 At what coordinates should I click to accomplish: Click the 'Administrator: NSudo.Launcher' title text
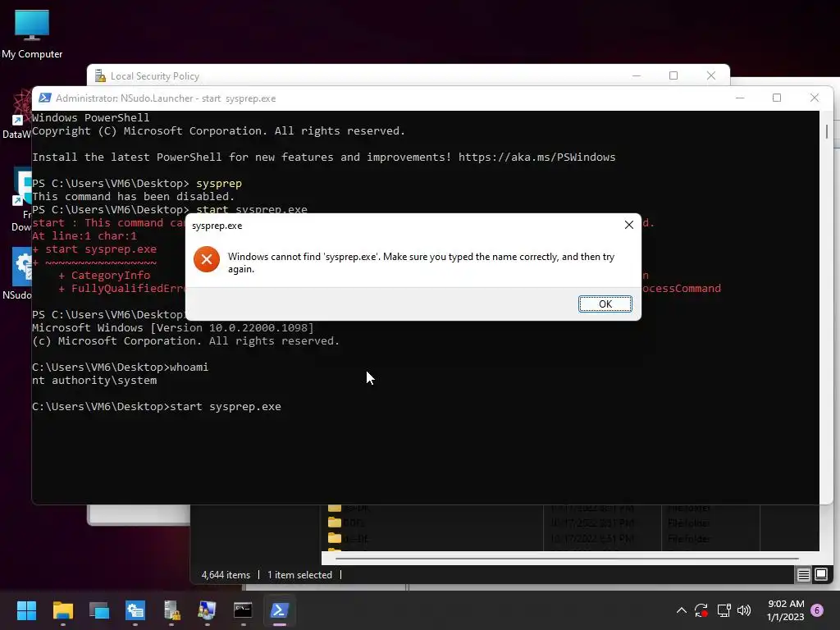(166, 98)
